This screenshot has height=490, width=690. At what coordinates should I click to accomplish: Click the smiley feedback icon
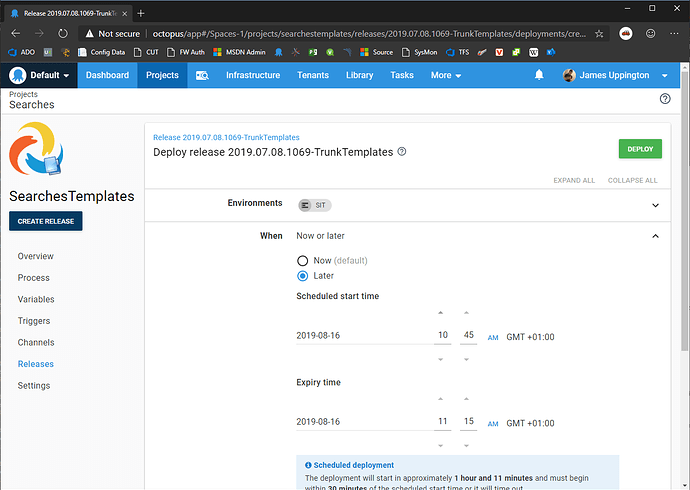(x=650, y=33)
